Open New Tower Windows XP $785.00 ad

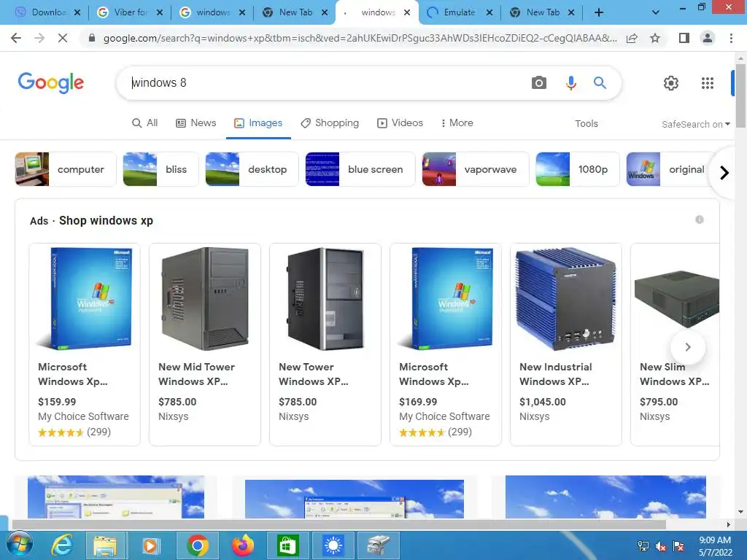[x=325, y=344]
